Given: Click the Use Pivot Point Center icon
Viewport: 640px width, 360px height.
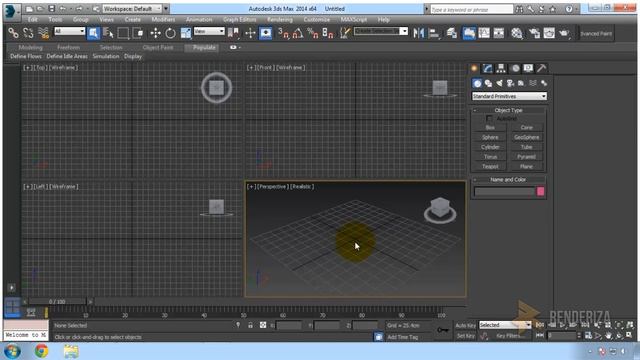Looking at the screenshot, I should pos(233,33).
